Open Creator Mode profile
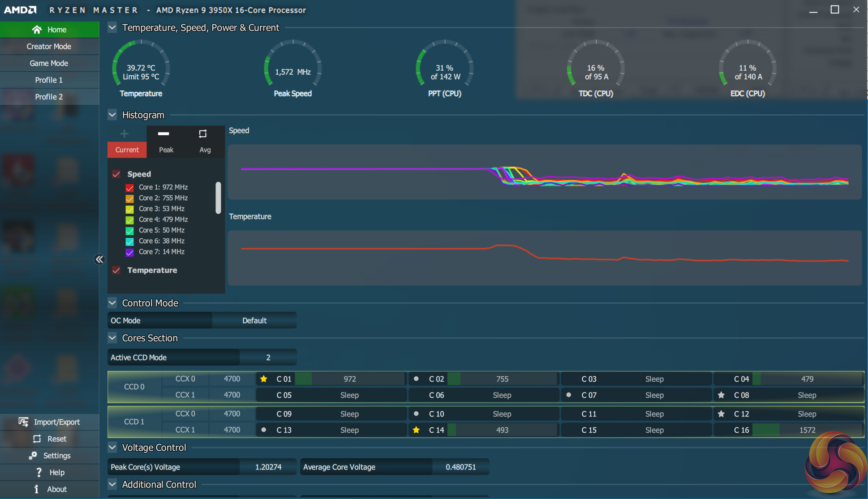 pyautogui.click(x=49, y=47)
